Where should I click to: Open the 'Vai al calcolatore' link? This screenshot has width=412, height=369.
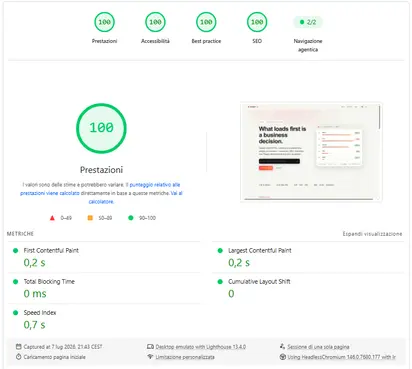(136, 197)
